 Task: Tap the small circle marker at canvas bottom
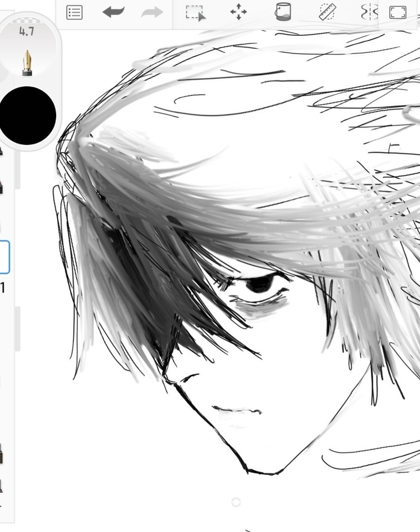[236, 502]
